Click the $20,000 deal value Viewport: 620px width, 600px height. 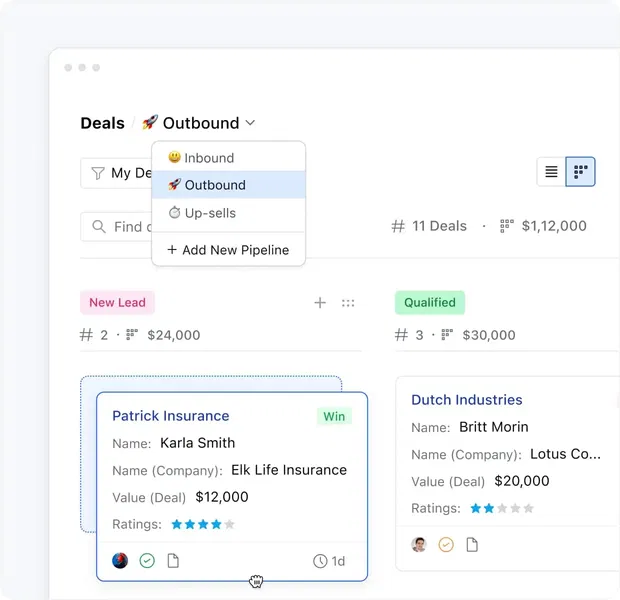tap(522, 481)
